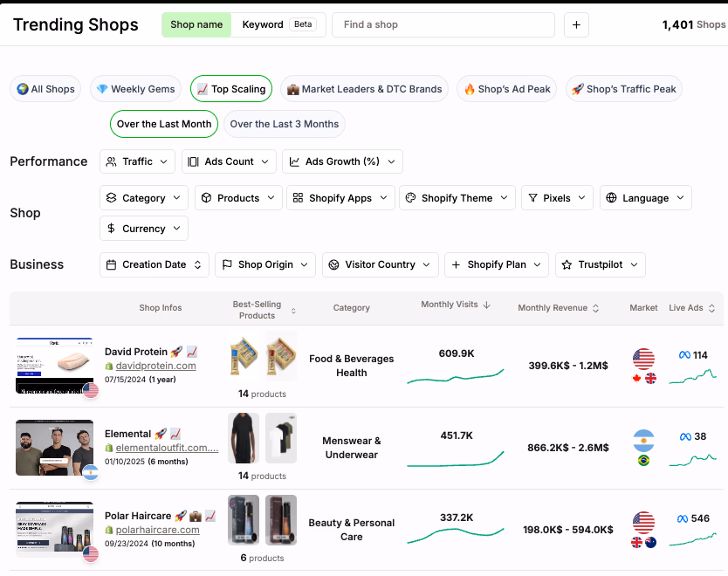This screenshot has height=576, width=728.
Task: Click David Protein rocket badge icon
Action: click(x=176, y=352)
